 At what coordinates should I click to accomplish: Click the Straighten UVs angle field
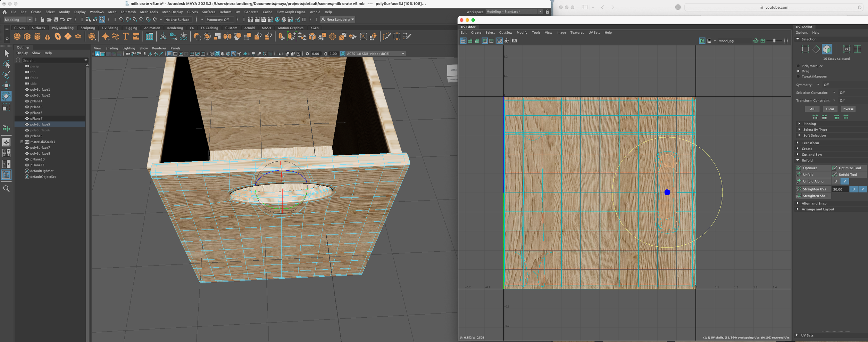pos(840,189)
